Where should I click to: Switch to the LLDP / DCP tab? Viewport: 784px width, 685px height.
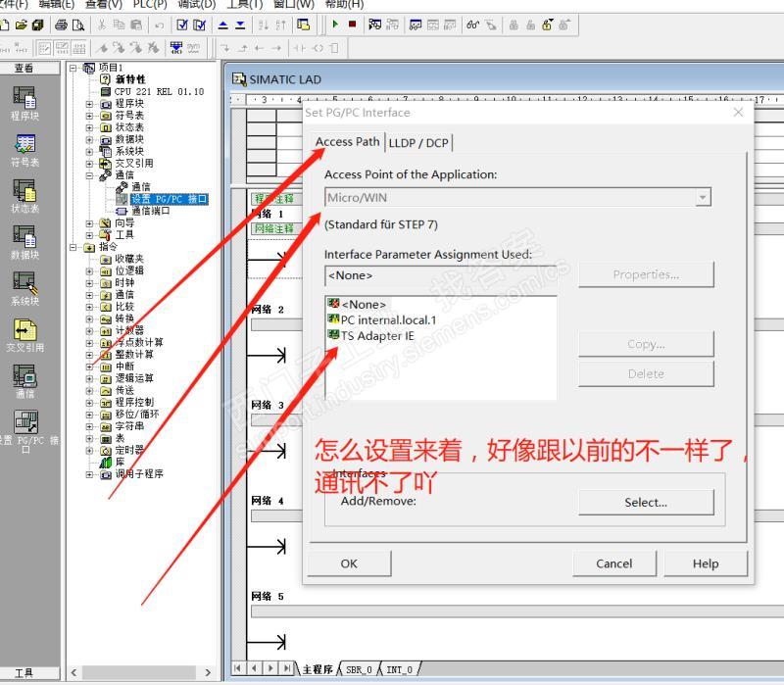click(418, 143)
